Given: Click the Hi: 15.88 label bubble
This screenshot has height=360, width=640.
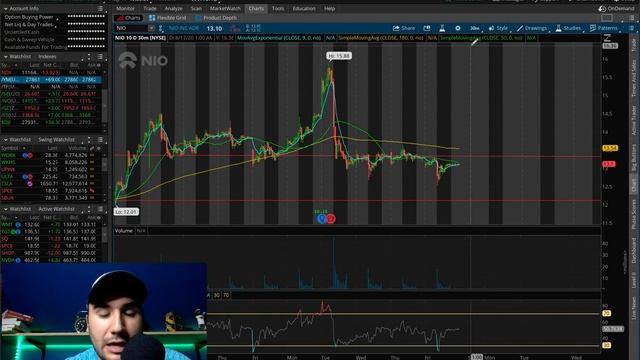Looking at the screenshot, I should click(x=339, y=56).
